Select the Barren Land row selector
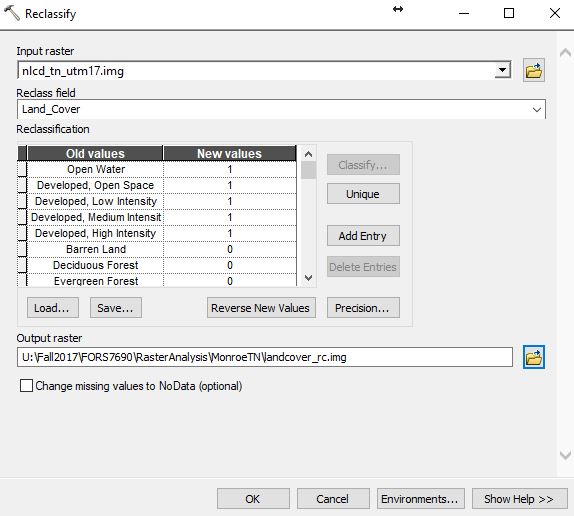Image resolution: width=574 pixels, height=516 pixels. point(22,249)
